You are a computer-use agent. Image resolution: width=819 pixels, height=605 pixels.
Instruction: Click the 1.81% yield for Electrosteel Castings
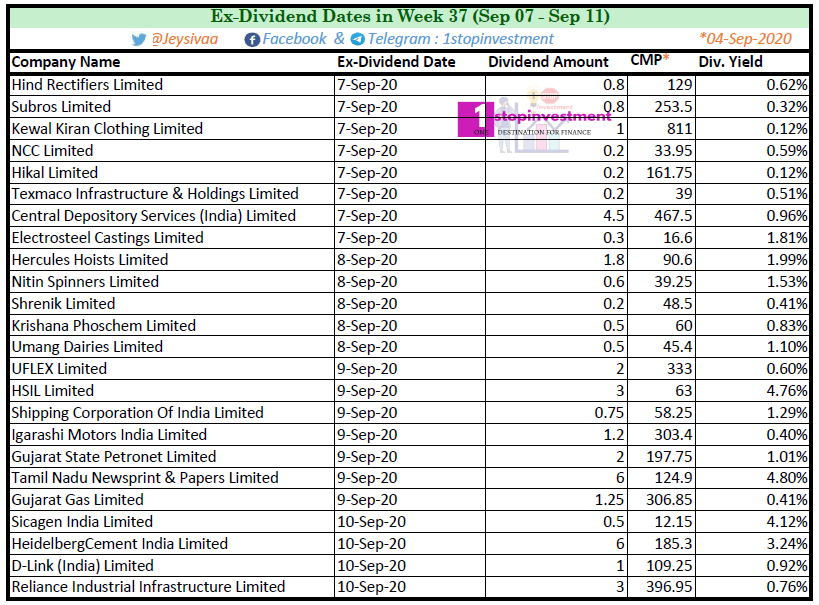pos(787,238)
